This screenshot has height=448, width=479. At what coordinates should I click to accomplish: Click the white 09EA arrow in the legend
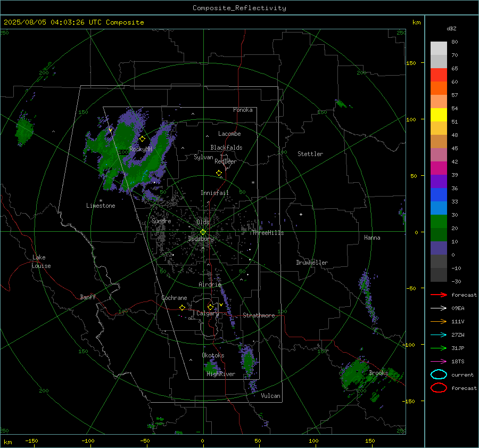pyautogui.click(x=439, y=308)
